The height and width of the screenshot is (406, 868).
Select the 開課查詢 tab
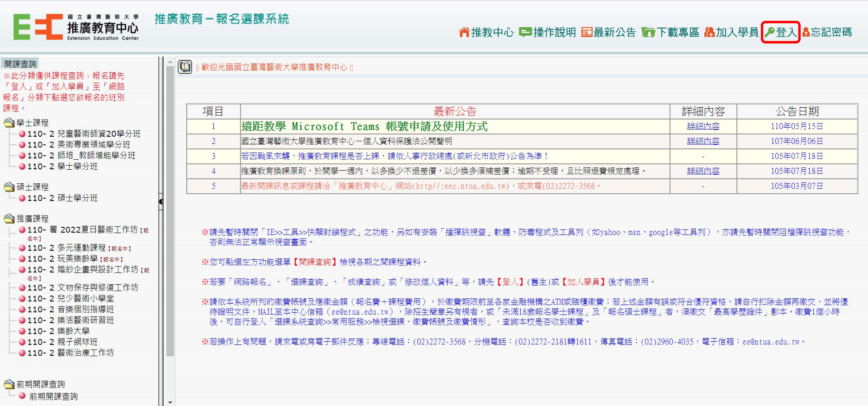pos(20,64)
